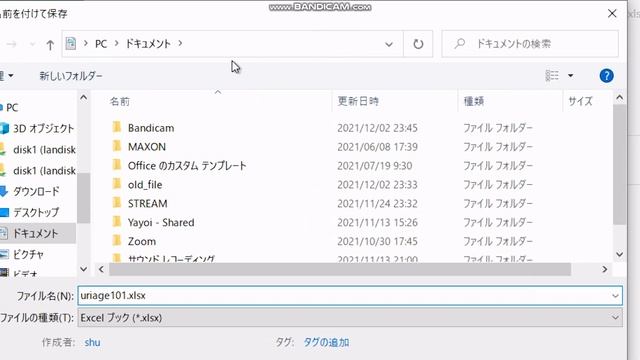This screenshot has height=360, width=640.
Task: Click the Bandicam folder icon
Action: tap(117, 127)
